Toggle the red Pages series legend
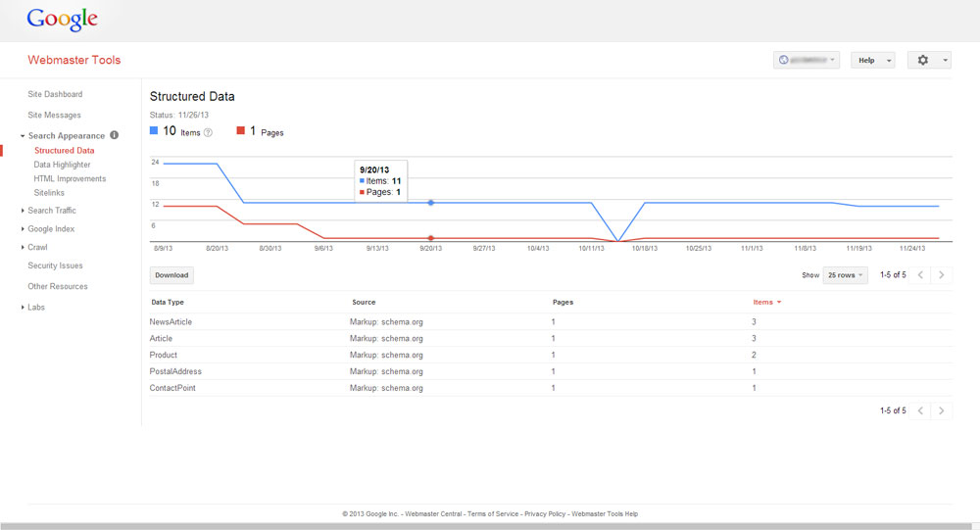980x530 pixels. click(241, 131)
